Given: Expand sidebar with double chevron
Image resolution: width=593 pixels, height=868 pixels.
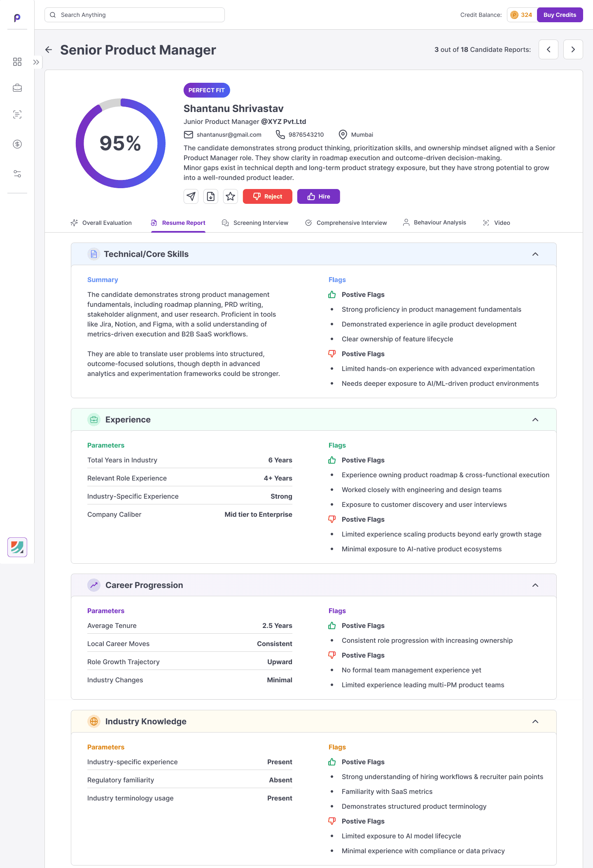Looking at the screenshot, I should 36,62.
